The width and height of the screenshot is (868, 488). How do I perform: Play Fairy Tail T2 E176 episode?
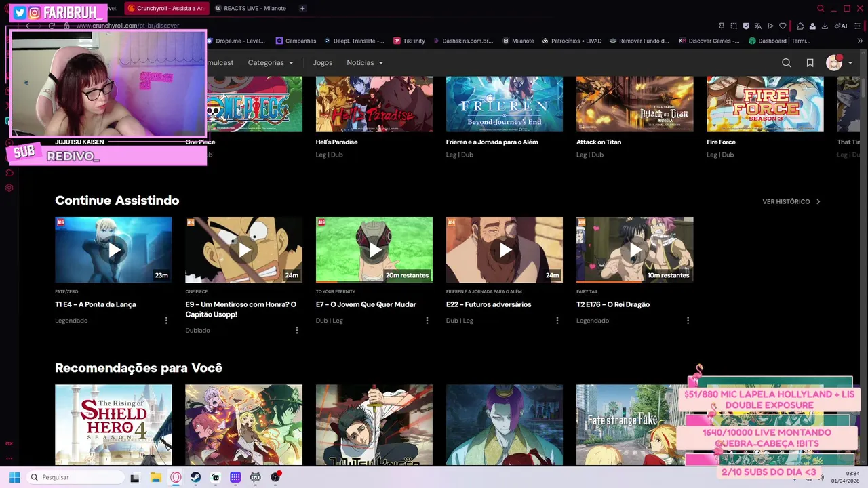coord(635,249)
